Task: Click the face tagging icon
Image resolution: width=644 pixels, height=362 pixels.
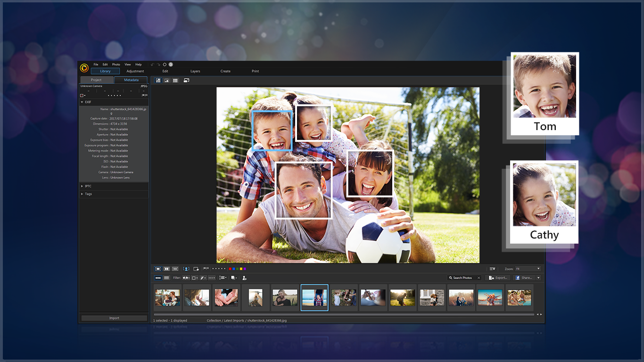Action: coord(186,269)
